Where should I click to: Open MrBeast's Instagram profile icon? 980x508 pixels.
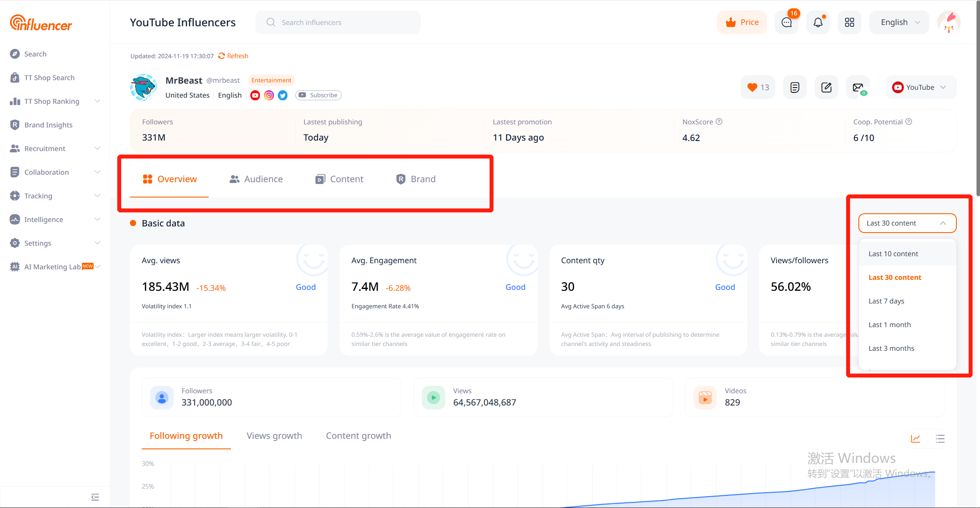[x=269, y=95]
